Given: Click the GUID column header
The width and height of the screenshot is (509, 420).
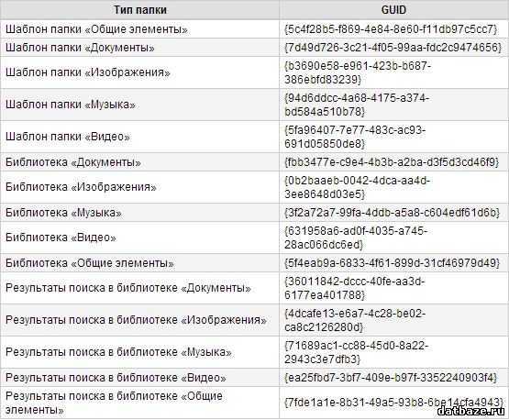Looking at the screenshot, I should (x=393, y=10).
